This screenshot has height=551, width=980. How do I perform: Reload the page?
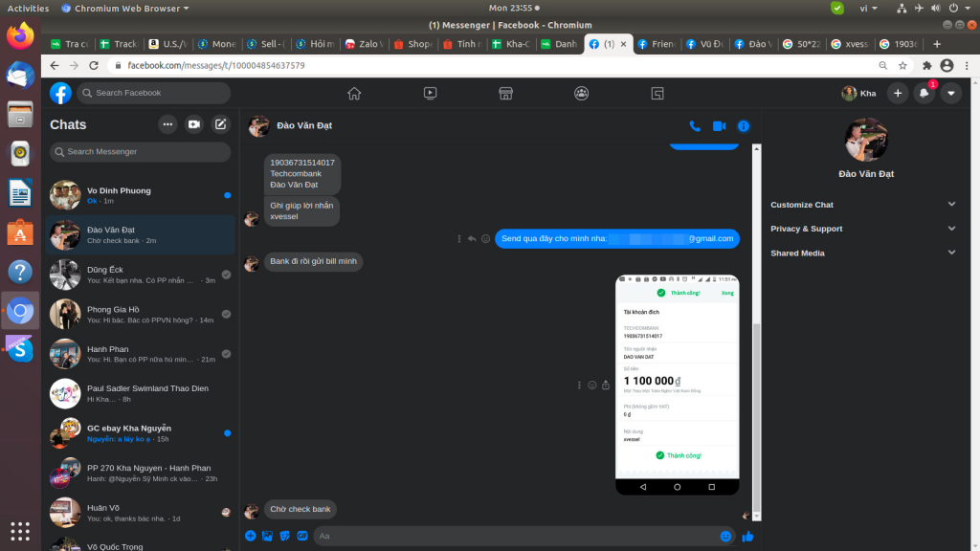94,66
